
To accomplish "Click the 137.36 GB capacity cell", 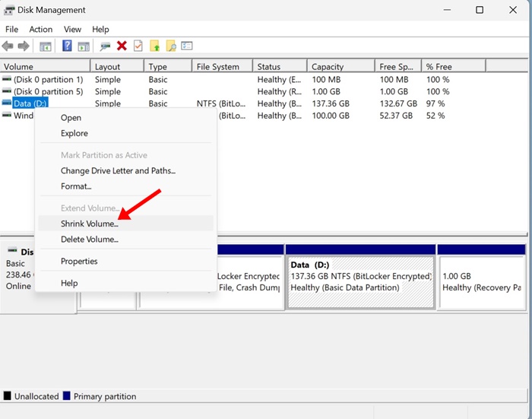I will 331,103.
